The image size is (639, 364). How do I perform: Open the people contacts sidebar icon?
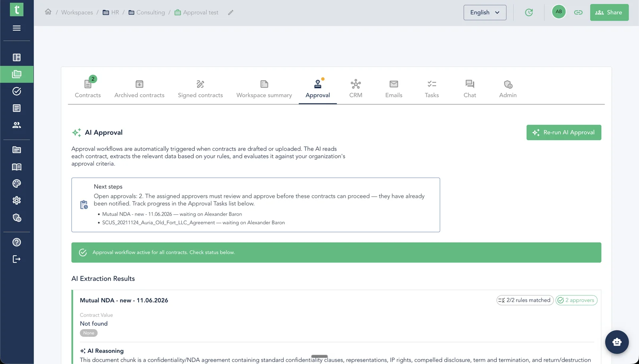16,125
